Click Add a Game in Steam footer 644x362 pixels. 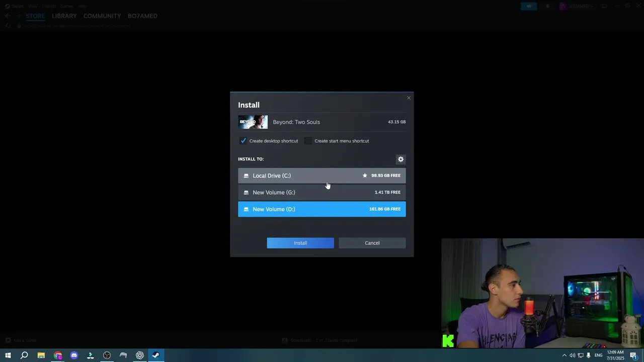pyautogui.click(x=21, y=340)
